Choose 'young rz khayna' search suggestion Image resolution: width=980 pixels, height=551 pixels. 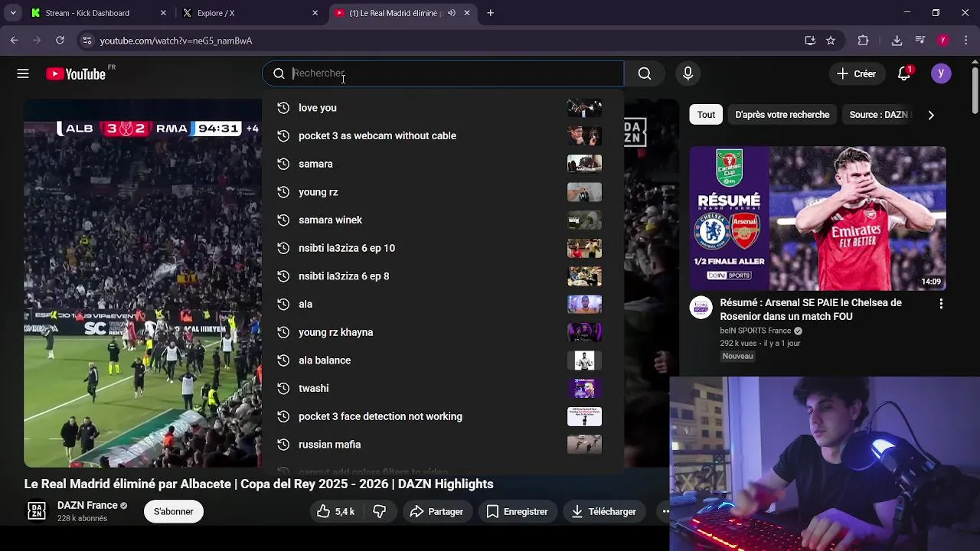[x=443, y=332]
